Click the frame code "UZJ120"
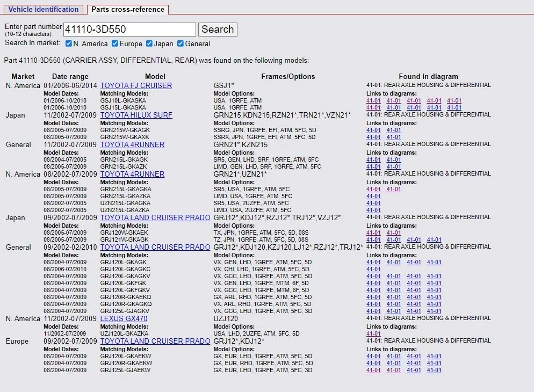Viewport: 534px width, 392px height. pyautogui.click(x=226, y=319)
